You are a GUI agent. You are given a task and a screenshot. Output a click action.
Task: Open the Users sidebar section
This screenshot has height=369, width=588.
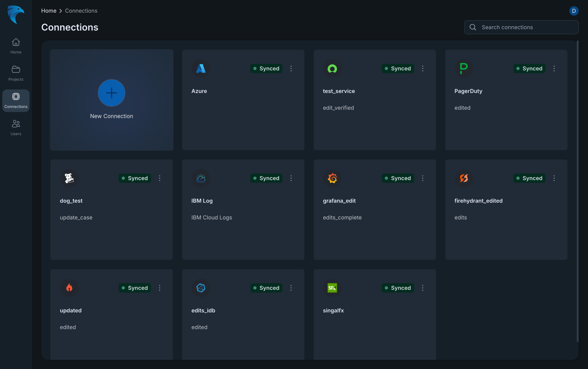[16, 127]
